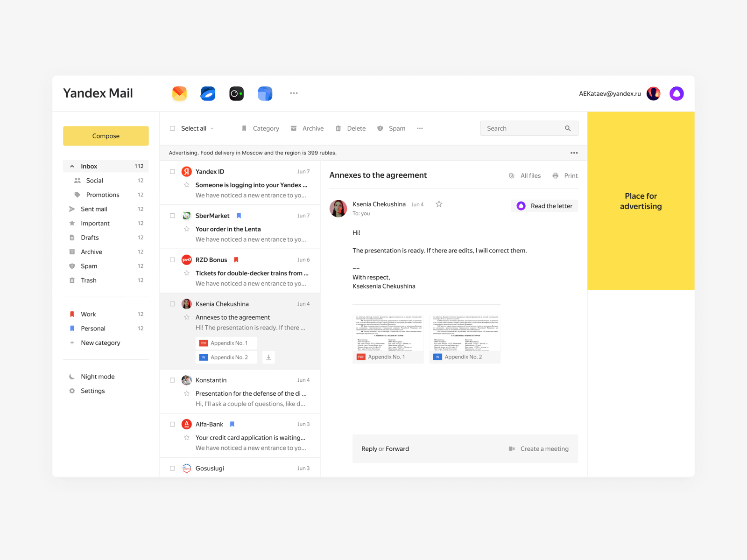
Task: Download attachments with the arrow icon
Action: (268, 357)
